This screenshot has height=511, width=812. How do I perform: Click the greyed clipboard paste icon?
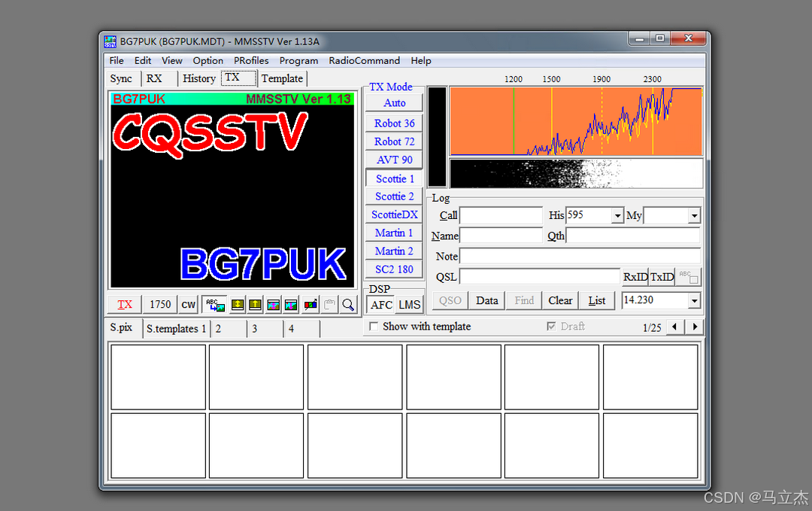click(x=329, y=305)
